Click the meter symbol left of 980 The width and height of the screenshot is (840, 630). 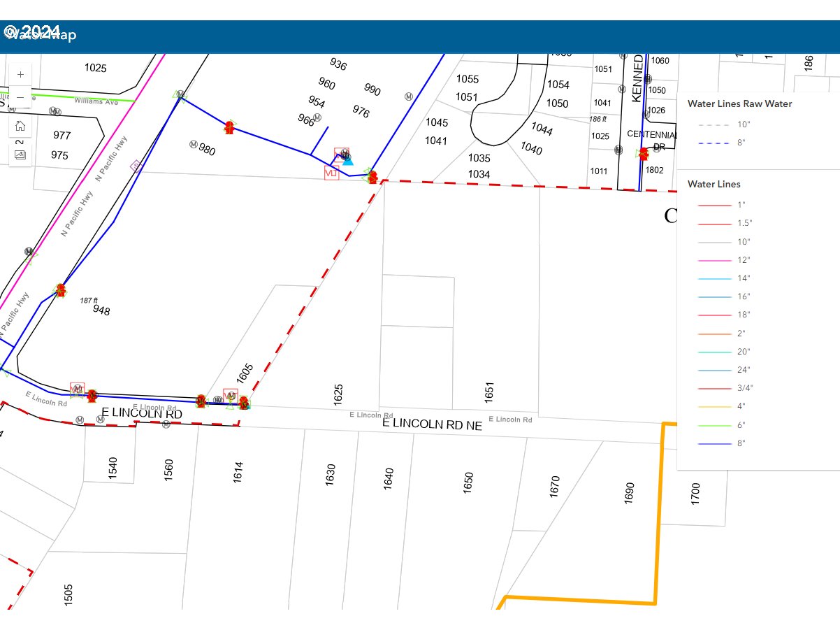193,144
